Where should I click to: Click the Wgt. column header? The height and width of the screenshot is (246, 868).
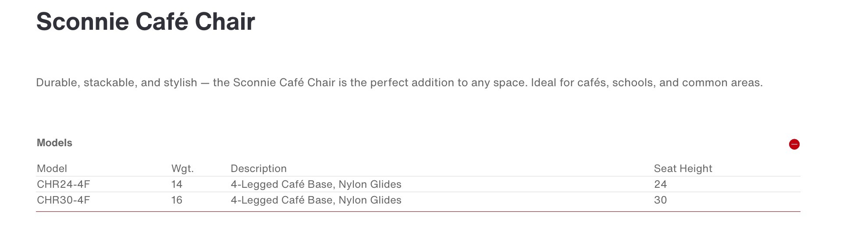(182, 169)
